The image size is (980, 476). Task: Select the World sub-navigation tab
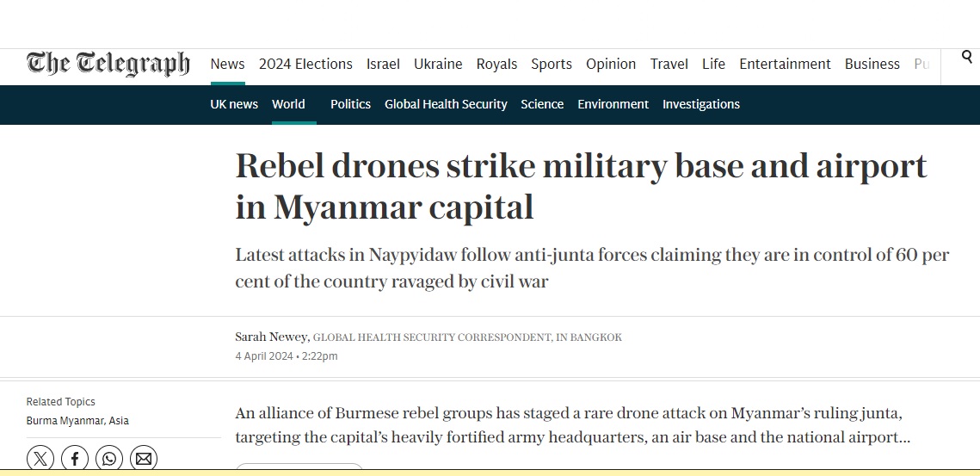[288, 104]
